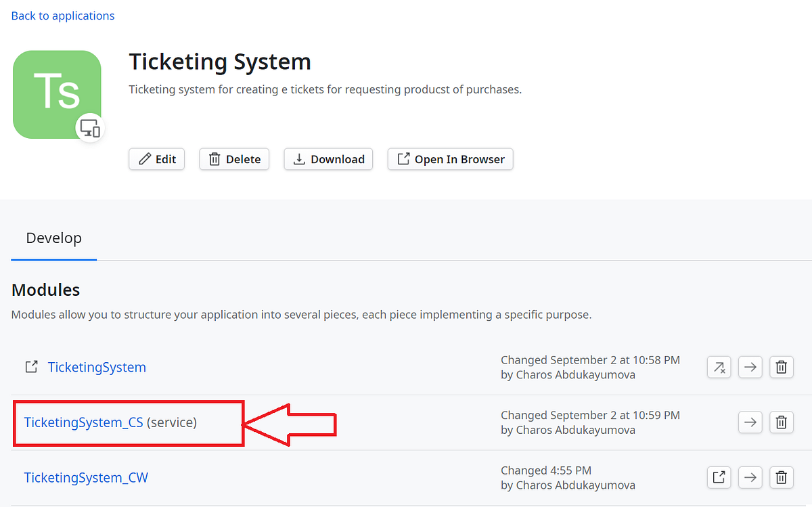This screenshot has width=812, height=507.
Task: Go back to applications
Action: 62,15
